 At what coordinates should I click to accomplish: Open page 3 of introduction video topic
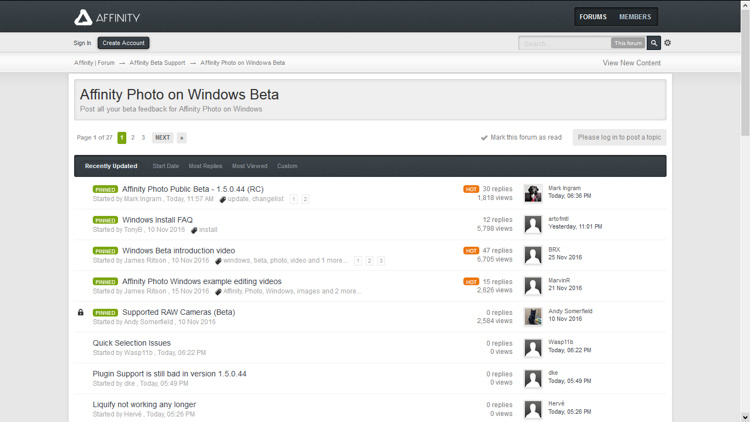[x=381, y=261]
